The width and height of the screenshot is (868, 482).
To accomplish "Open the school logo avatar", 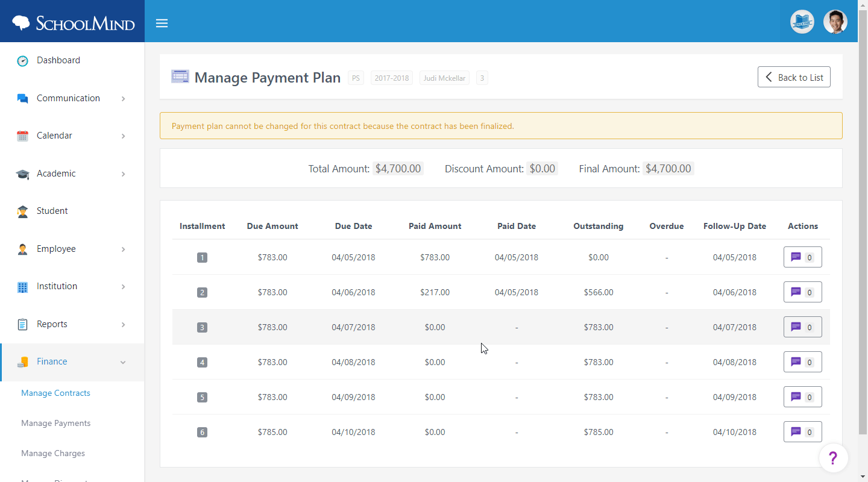I will pyautogui.click(x=802, y=22).
